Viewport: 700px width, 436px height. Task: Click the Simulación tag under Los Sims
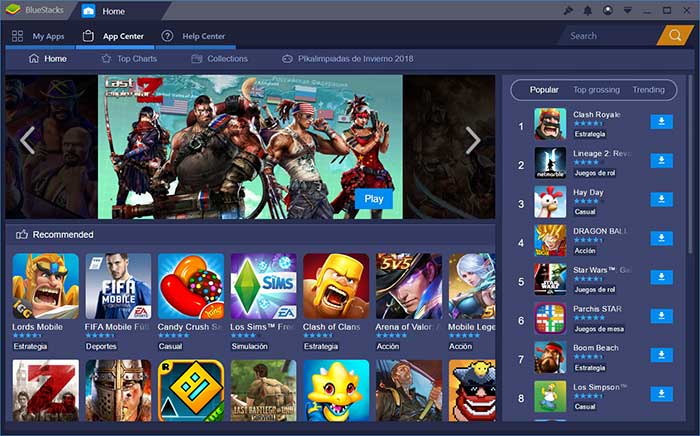[x=250, y=346]
